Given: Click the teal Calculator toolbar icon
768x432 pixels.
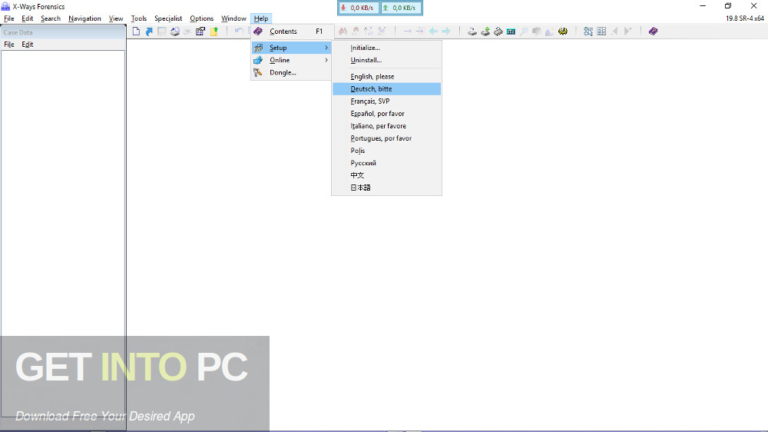Looking at the screenshot, I should coord(511,31).
